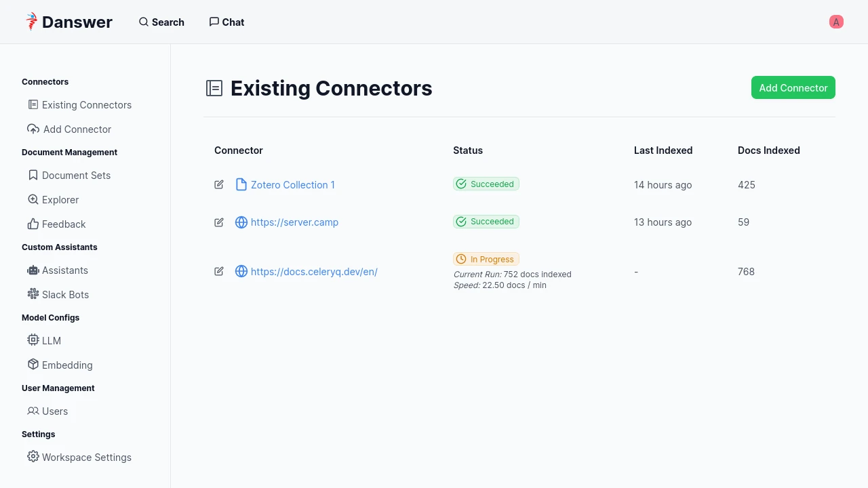868x488 pixels.
Task: Click the Document Management section label
Action: click(x=69, y=152)
